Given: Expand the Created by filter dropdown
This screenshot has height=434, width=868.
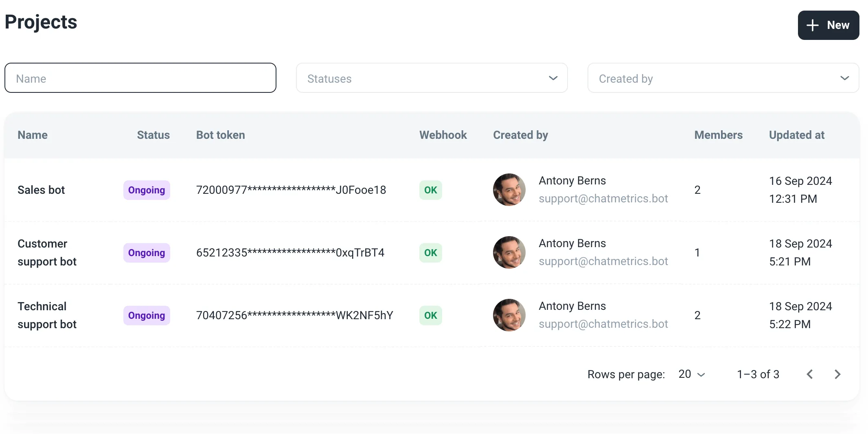Looking at the screenshot, I should pos(723,78).
